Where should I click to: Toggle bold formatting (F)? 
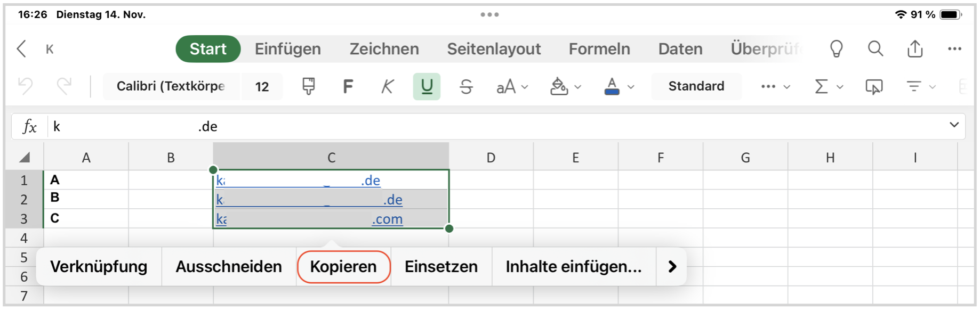tap(348, 86)
